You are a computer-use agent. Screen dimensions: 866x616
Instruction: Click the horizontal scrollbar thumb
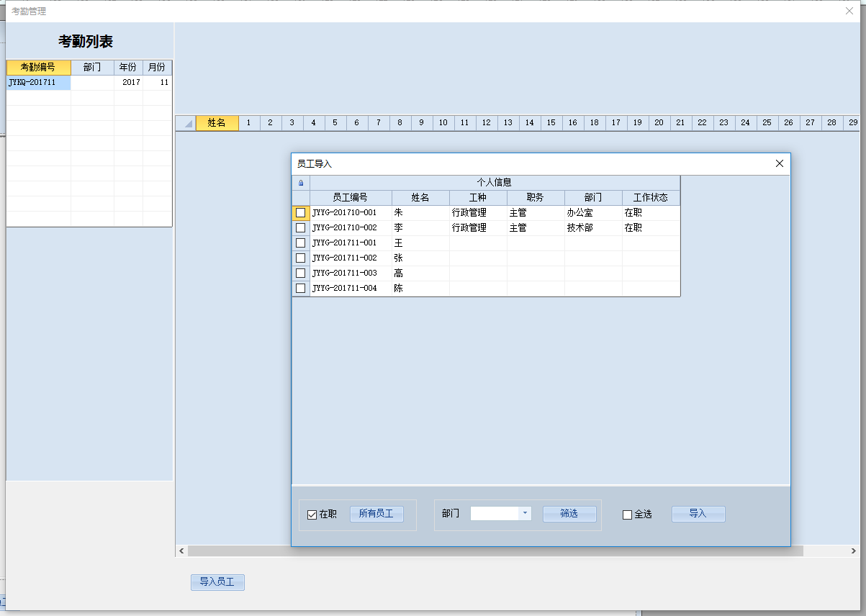tap(495, 551)
